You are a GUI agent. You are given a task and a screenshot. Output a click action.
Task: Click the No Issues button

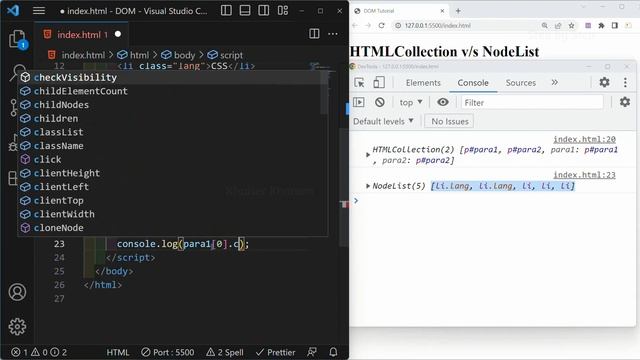[x=449, y=121]
